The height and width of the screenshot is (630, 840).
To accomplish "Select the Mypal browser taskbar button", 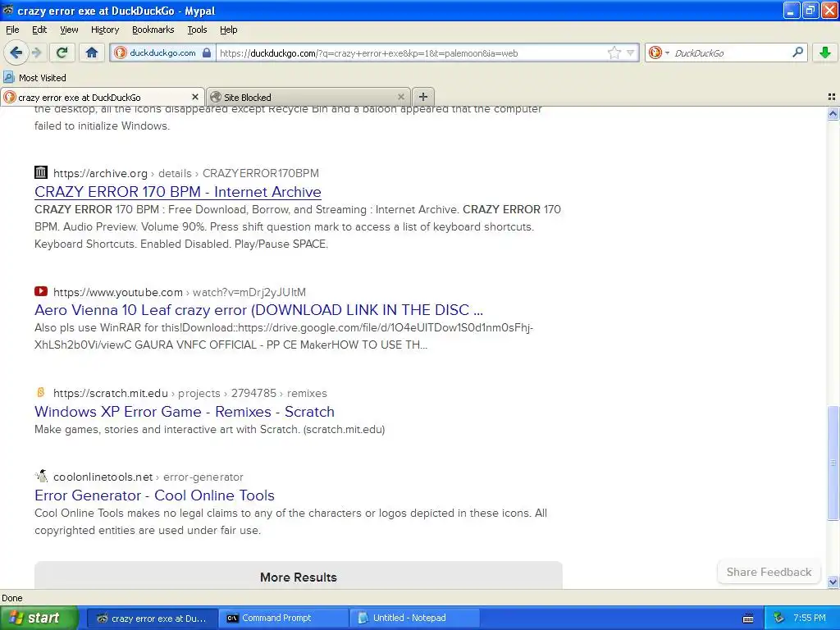I will pos(152,618).
